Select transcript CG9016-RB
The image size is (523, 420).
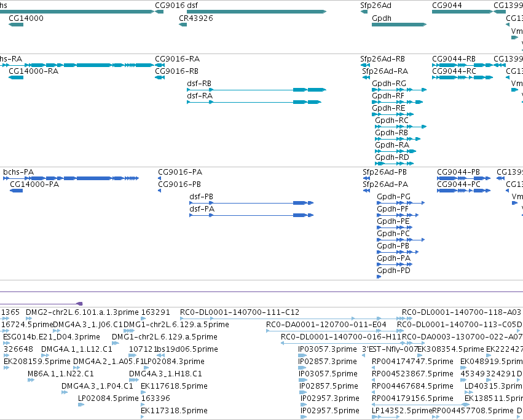tap(176, 71)
